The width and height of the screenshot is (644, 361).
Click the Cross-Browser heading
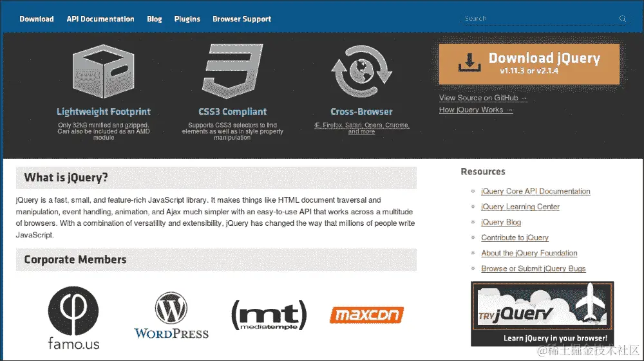[361, 111]
